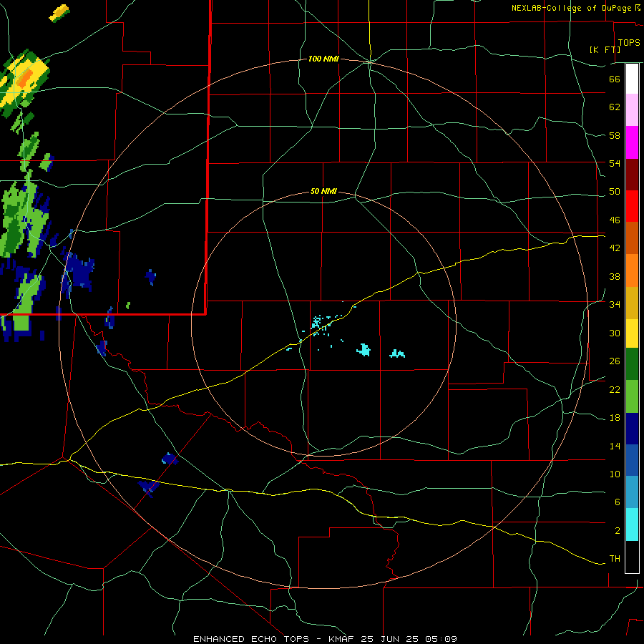644x644 pixels.
Task: Select the gold legend swatch near 34
Action: tap(632, 303)
